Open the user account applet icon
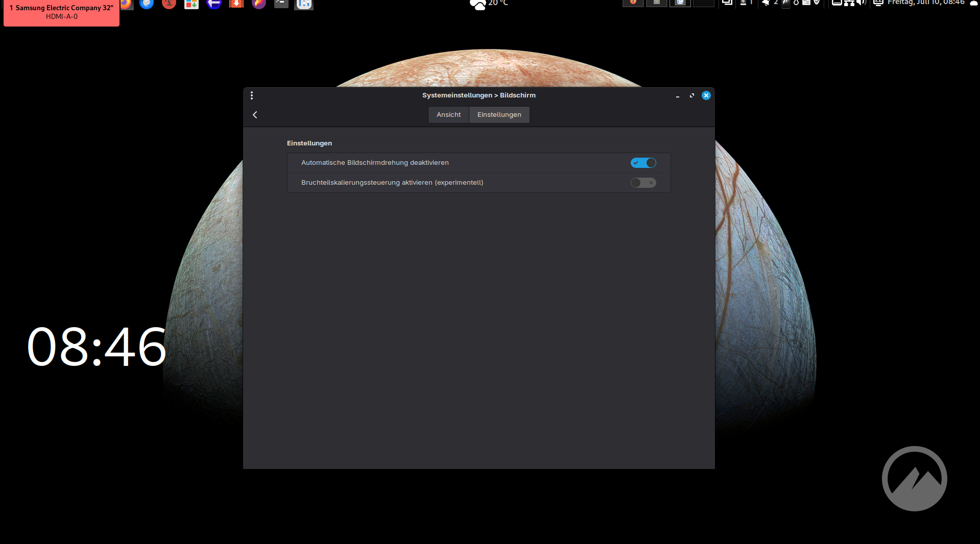Viewport: 980px width, 544px height. 974,3
